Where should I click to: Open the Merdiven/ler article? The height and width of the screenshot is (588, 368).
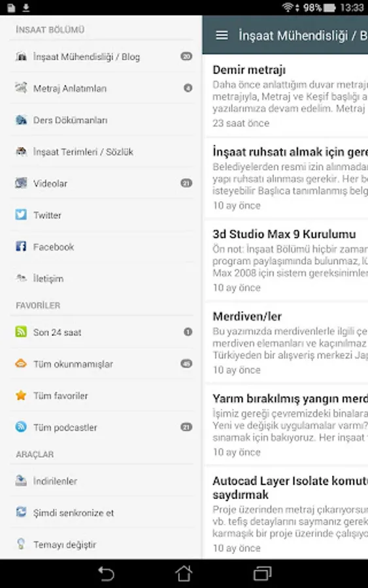tap(287, 342)
